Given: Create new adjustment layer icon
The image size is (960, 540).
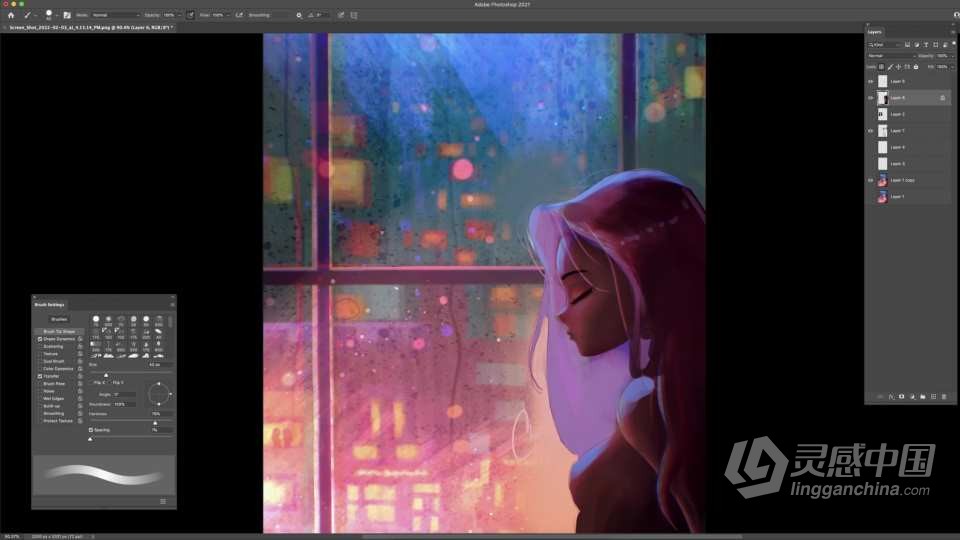Looking at the screenshot, I should 912,397.
